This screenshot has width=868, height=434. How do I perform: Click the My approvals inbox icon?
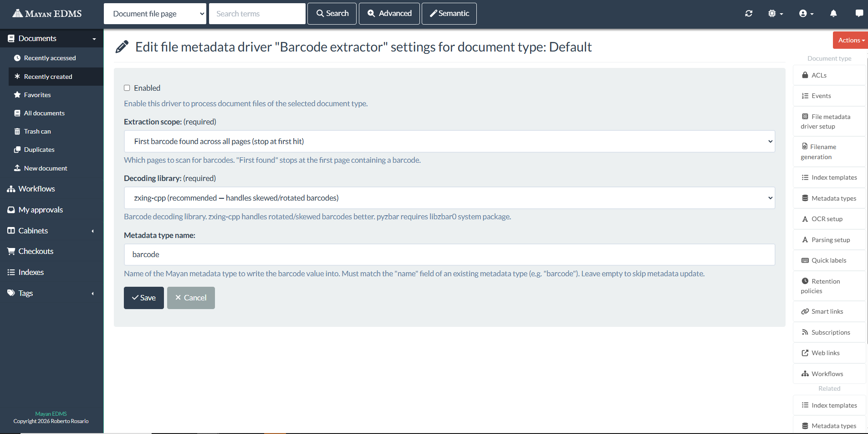click(x=11, y=210)
